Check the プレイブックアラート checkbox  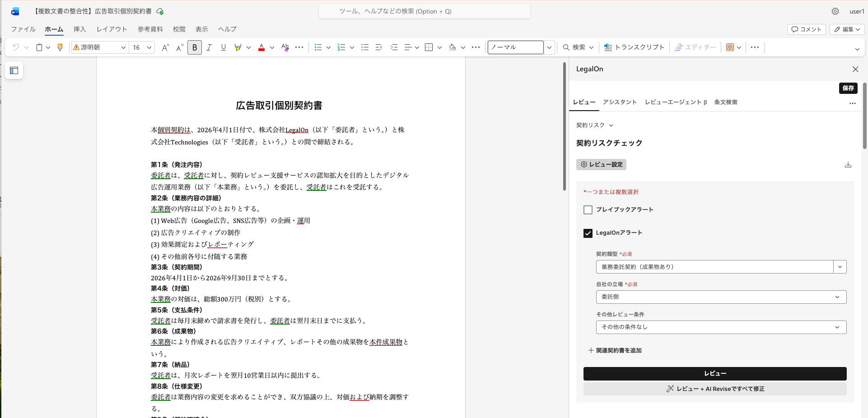(588, 210)
